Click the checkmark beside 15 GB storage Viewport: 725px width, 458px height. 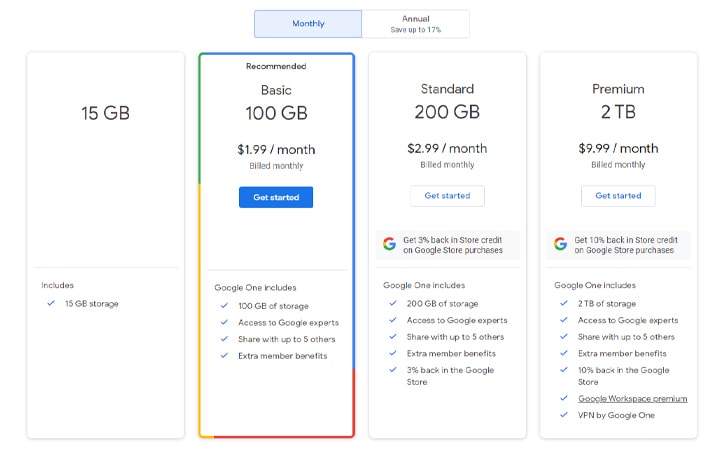51,303
